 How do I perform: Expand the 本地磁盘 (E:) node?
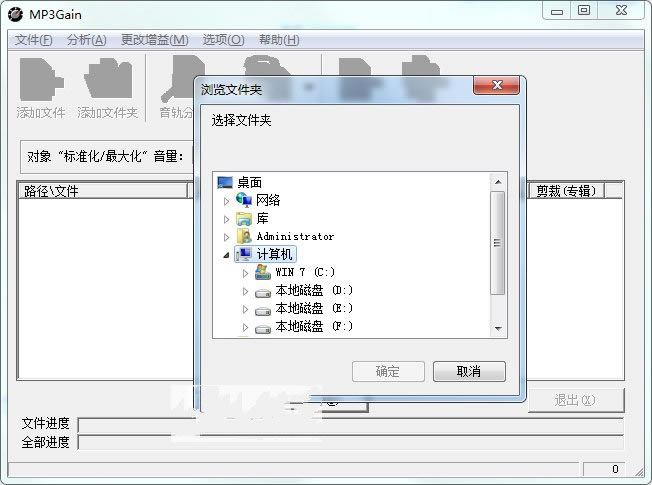[x=245, y=309]
